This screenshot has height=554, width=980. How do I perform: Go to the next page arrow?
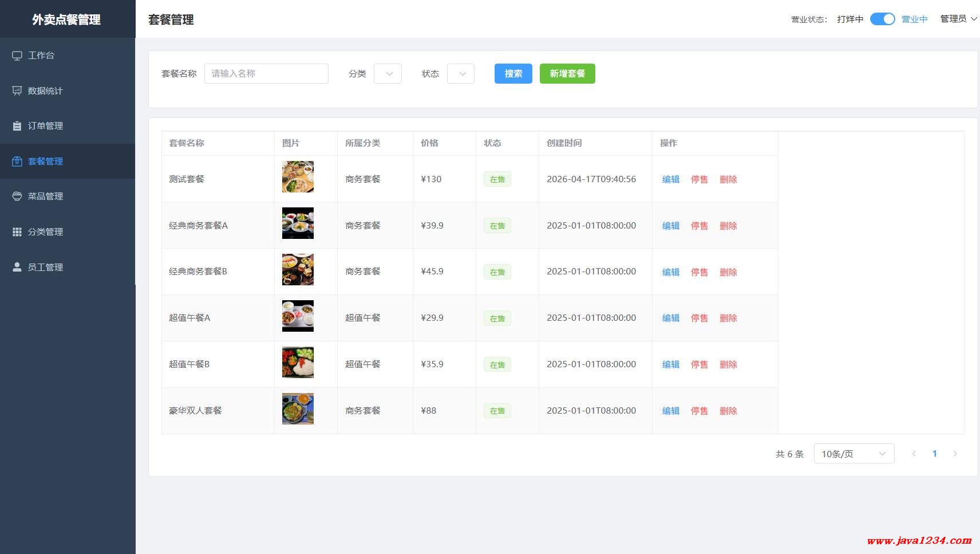(x=955, y=454)
